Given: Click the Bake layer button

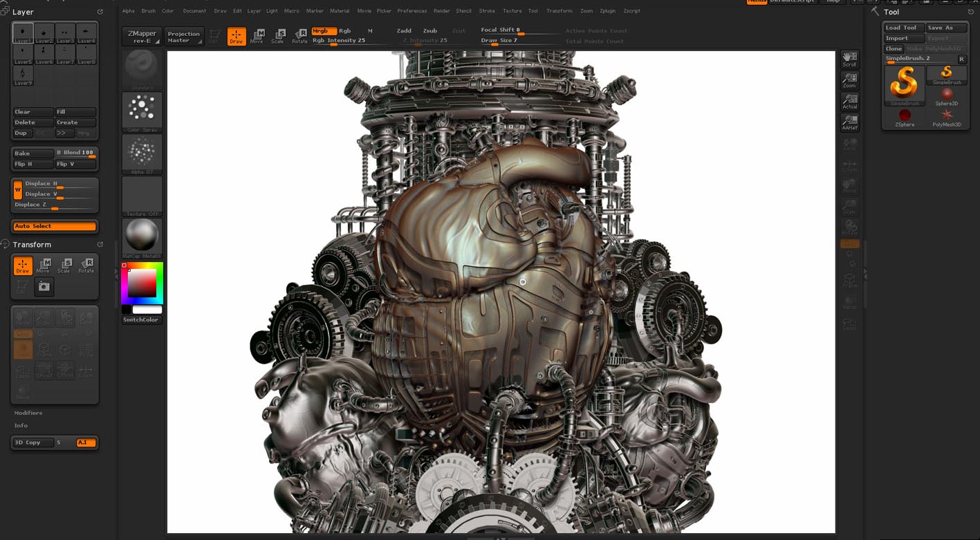Looking at the screenshot, I should (x=33, y=153).
